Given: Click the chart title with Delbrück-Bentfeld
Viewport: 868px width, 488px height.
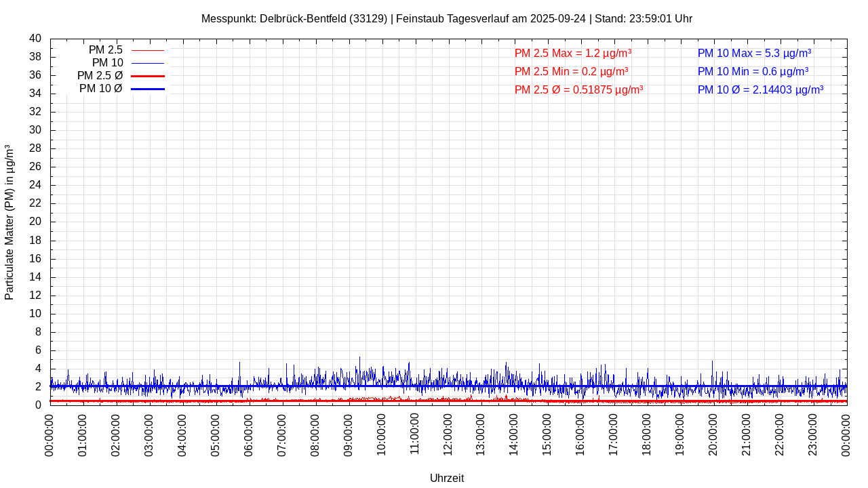Looking at the screenshot, I should click(446, 19).
